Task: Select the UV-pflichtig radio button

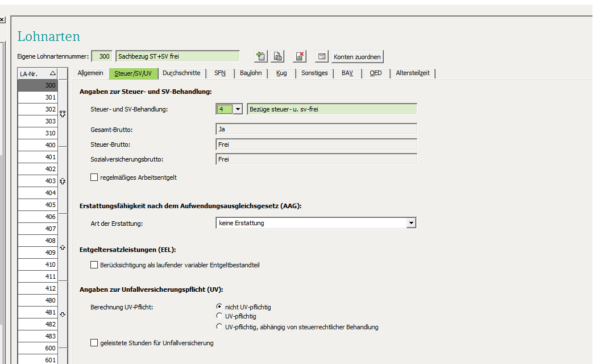Action: (219, 316)
